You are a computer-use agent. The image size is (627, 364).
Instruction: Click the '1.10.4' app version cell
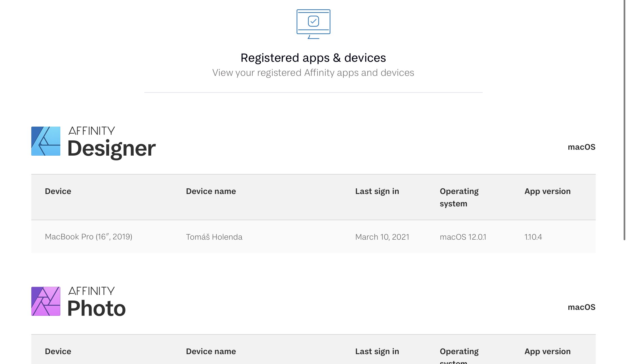533,237
